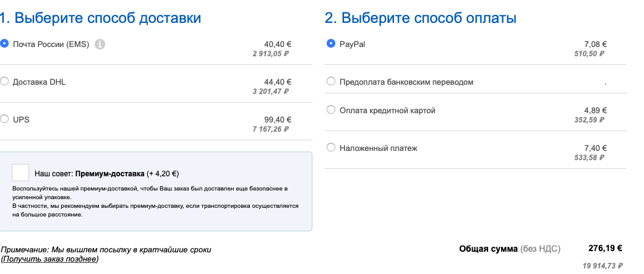Select the PayPal payment radio button
This screenshot has width=644, height=274.
[331, 44]
